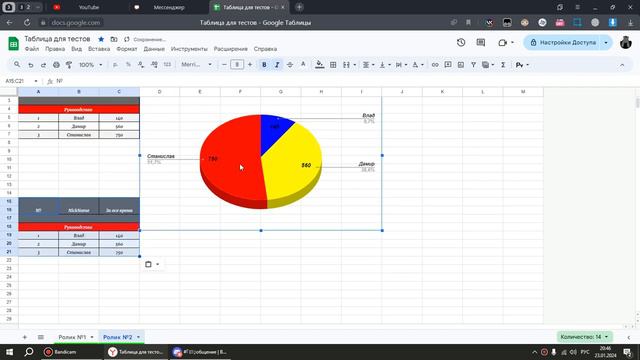Increase decimal places
The width and height of the screenshot is (640, 360).
click(x=154, y=65)
